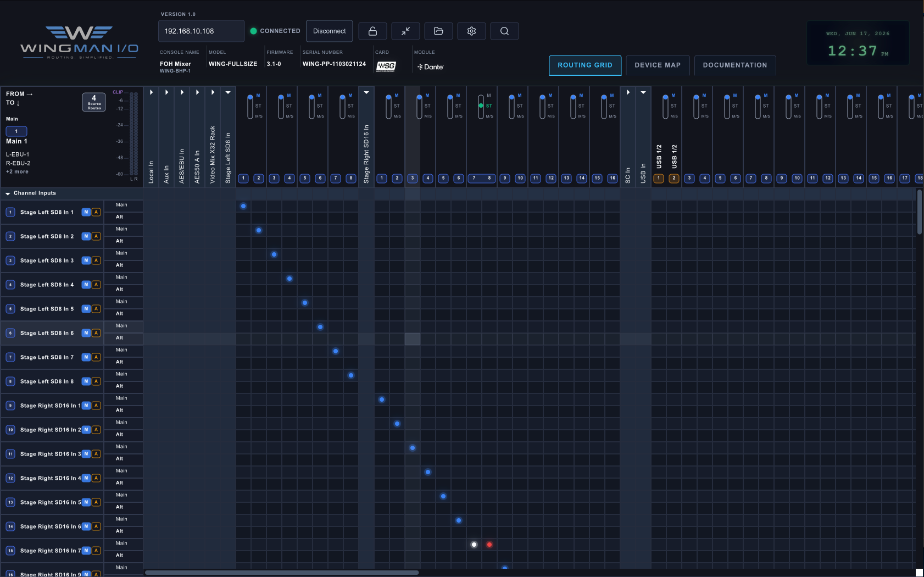
Task: Click column badge 16 under Stage Right SD16 In
Action: coord(613,178)
